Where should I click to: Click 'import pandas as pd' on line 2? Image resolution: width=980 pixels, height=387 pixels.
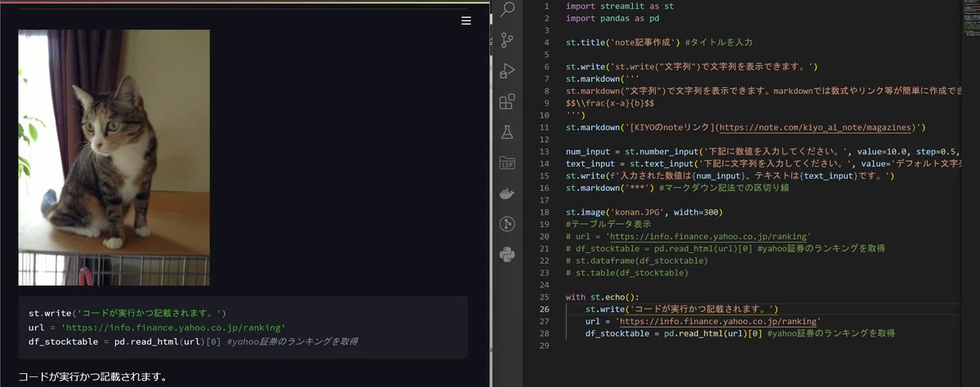click(x=612, y=18)
